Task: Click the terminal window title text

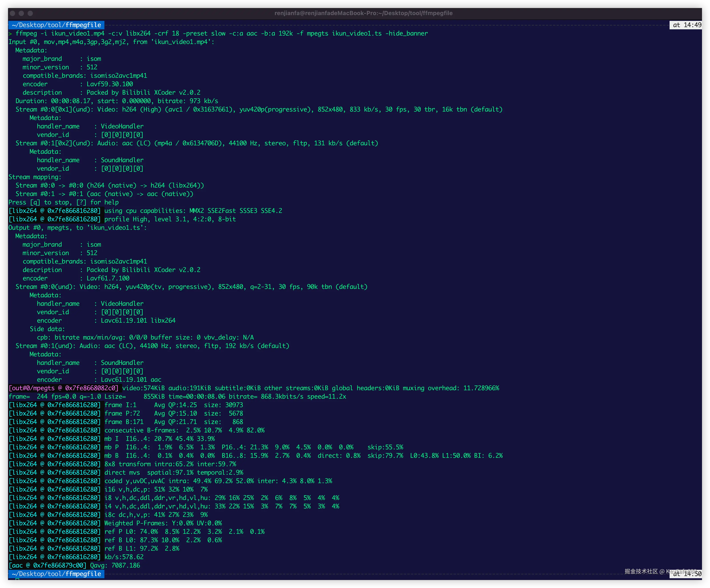Action: pyautogui.click(x=363, y=13)
